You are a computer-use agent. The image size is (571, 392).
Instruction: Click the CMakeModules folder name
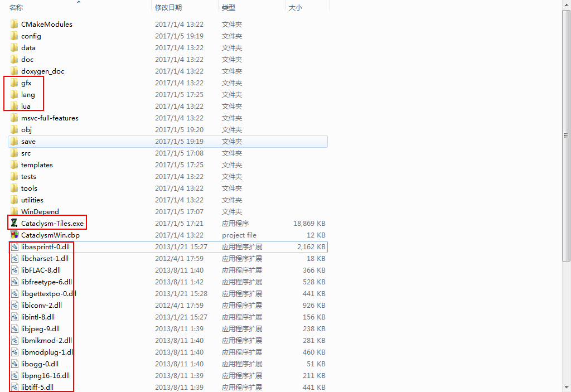point(47,24)
